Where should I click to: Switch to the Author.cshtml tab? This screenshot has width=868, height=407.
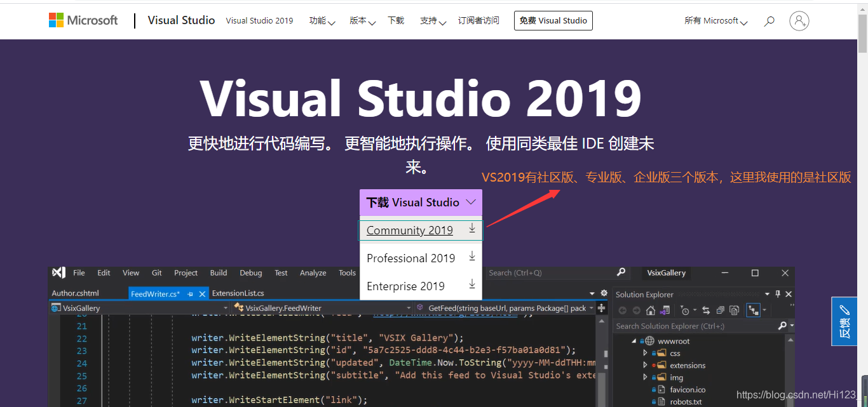coord(76,293)
